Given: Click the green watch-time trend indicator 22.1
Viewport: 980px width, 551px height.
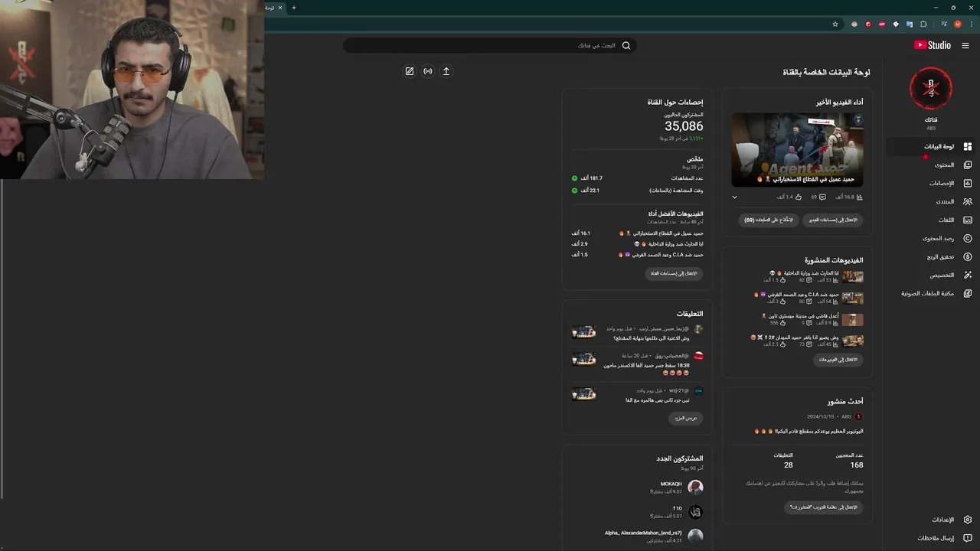Looking at the screenshot, I should 574,191.
